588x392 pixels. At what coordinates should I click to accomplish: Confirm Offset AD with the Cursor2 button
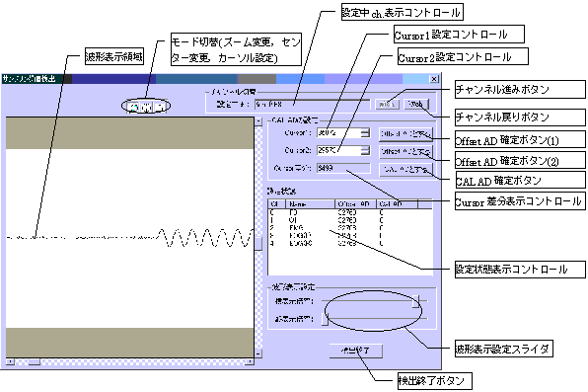coord(405,151)
